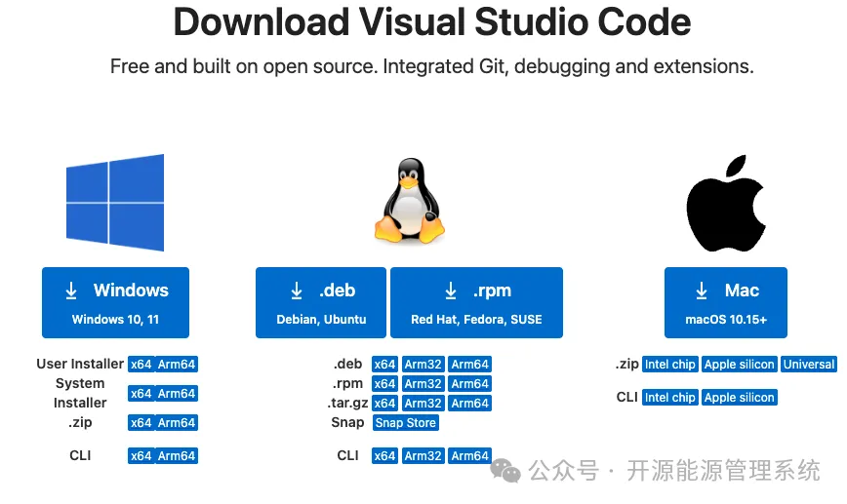Download the Mac macOS 10.15+ build
This screenshot has height=504, width=847.
725,303
